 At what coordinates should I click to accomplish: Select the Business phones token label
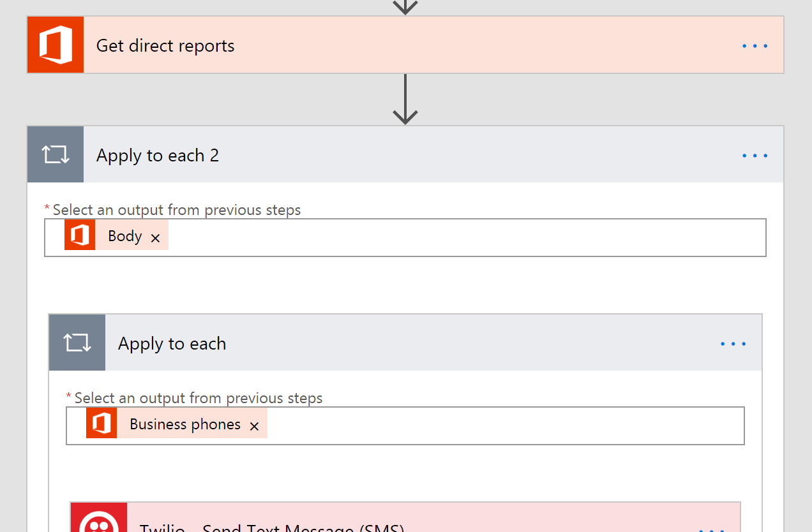pos(185,424)
